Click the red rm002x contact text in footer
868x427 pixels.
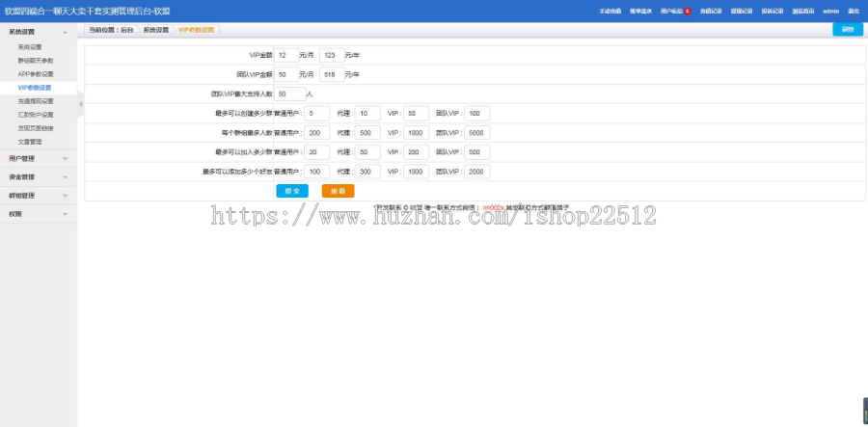493,207
